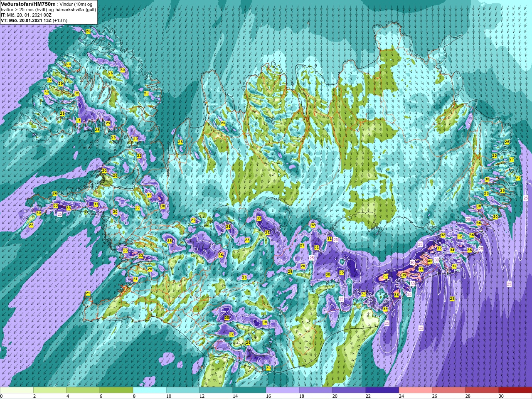Select the 16–18 m/s lavender legend swatch

click(x=283, y=390)
